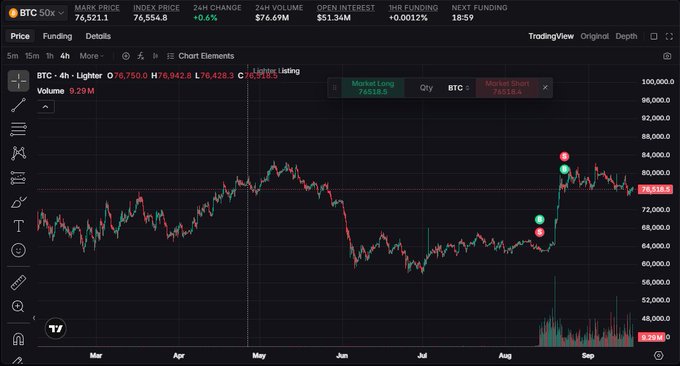The width and height of the screenshot is (680, 366).
Task: Open the Fibonacci retracement tool group
Action: coord(18,129)
